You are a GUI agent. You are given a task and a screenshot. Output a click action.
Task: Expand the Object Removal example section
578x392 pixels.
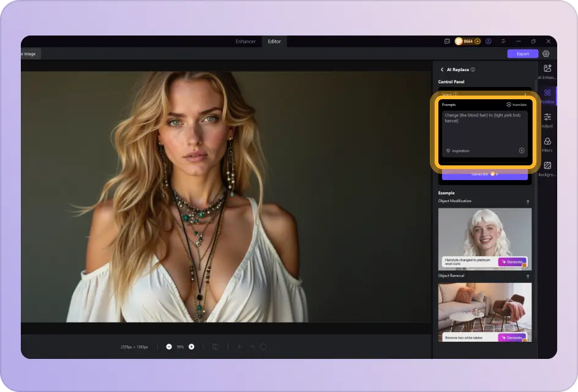(528, 276)
